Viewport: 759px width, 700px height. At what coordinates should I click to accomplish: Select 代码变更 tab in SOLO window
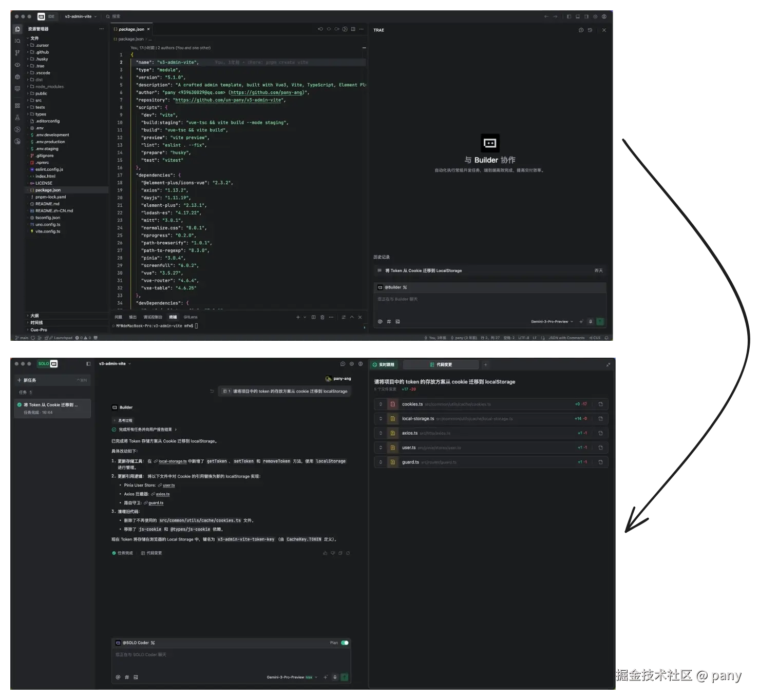[441, 365]
